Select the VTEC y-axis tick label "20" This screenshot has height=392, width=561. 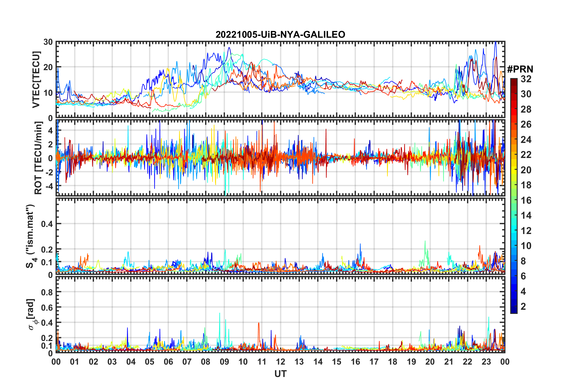coord(48,67)
